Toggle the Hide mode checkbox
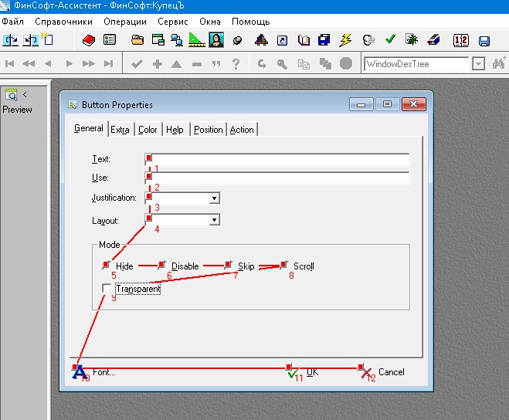Image resolution: width=509 pixels, height=420 pixels. click(107, 266)
